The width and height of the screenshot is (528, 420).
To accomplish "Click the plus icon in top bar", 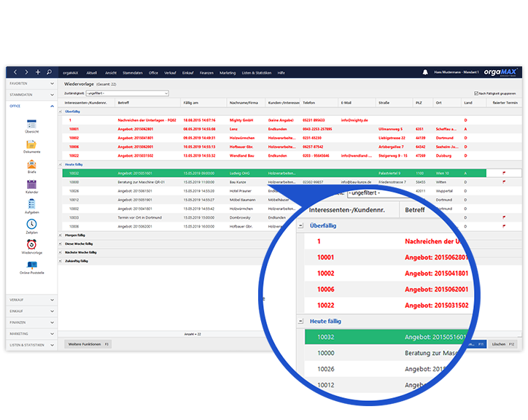I will tap(38, 72).
